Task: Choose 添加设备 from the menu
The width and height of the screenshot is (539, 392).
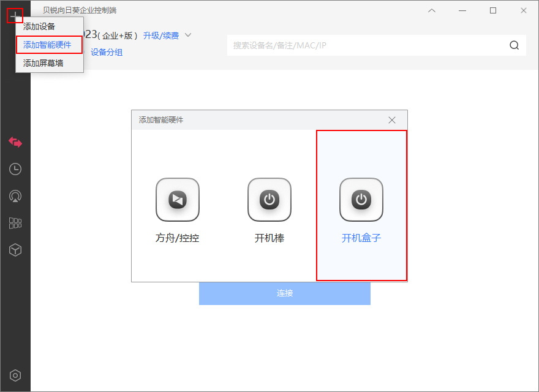Action: point(50,26)
